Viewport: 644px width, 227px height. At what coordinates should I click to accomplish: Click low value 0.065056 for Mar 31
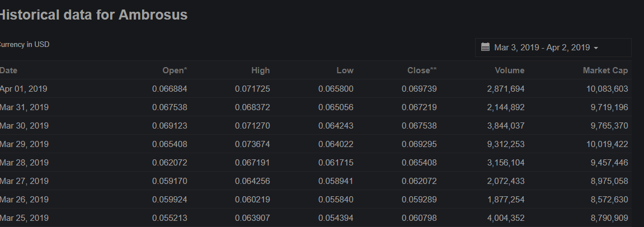(336, 107)
